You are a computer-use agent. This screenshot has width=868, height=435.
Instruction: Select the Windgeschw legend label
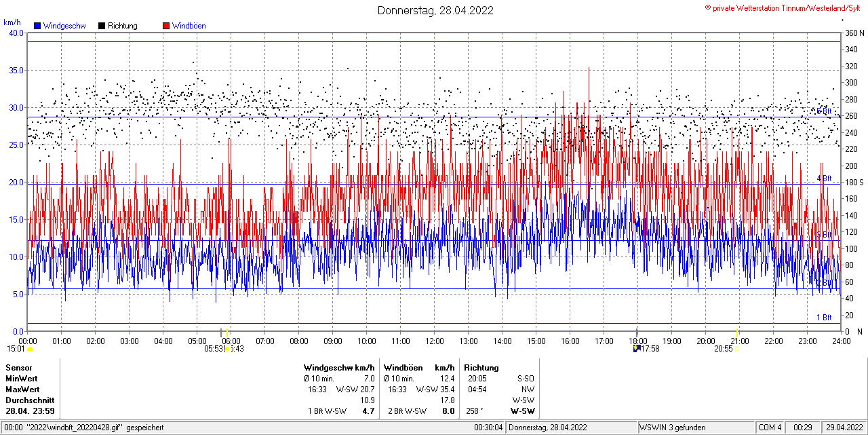[64, 26]
